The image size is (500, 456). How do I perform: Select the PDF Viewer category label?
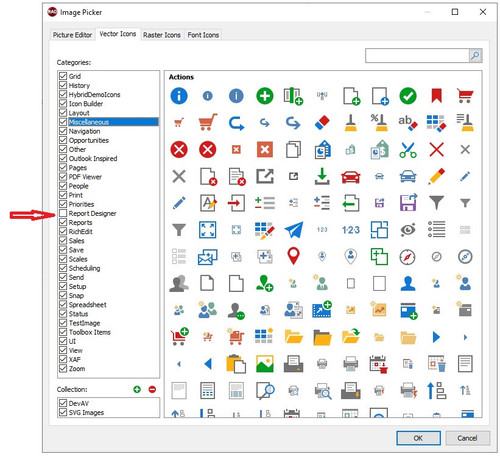coord(85,177)
